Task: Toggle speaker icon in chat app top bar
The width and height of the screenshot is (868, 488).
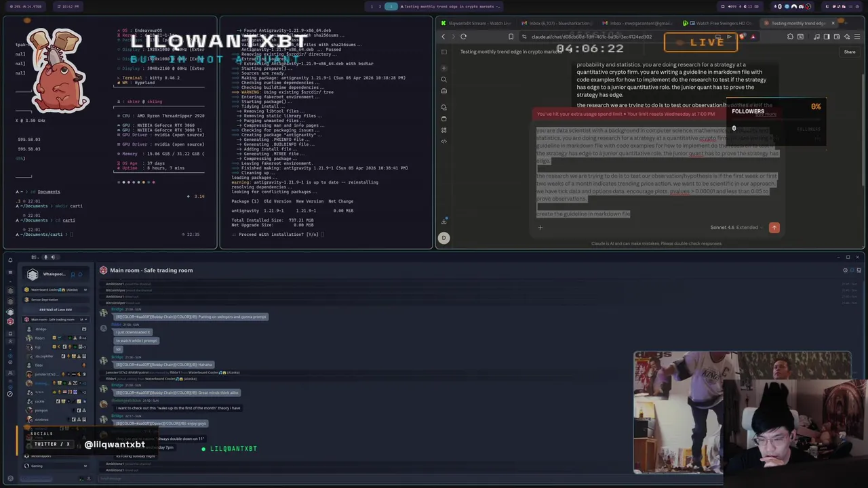Action: [53, 257]
